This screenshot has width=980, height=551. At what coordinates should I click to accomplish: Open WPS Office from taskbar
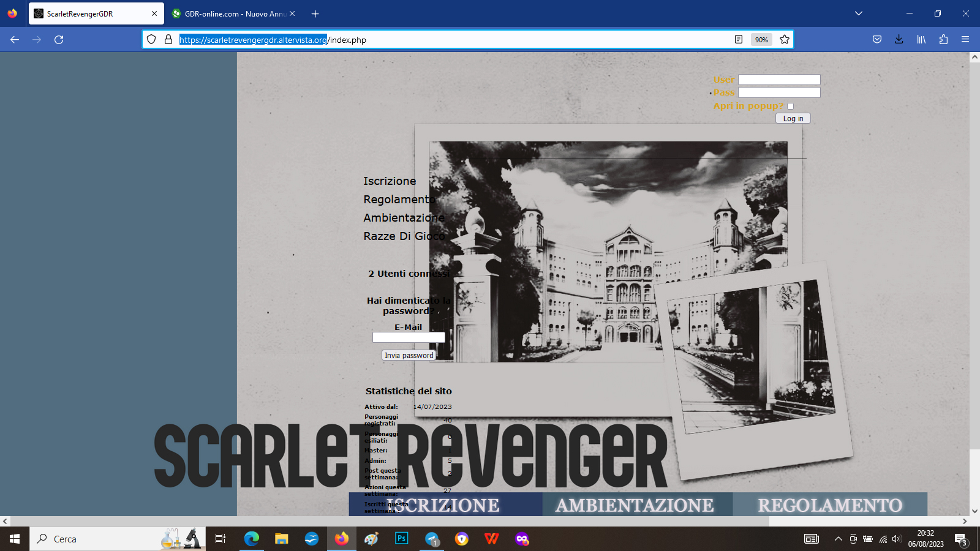[491, 539]
